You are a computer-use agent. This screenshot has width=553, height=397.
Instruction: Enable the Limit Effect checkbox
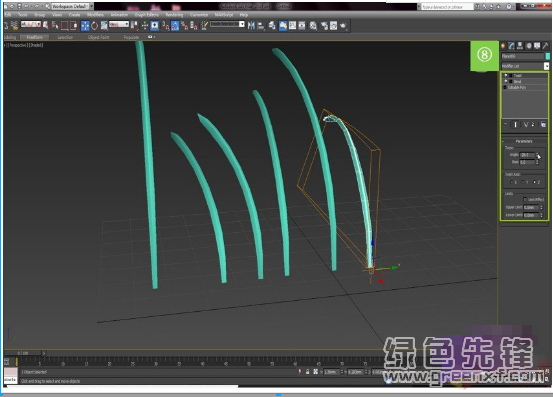click(x=525, y=200)
